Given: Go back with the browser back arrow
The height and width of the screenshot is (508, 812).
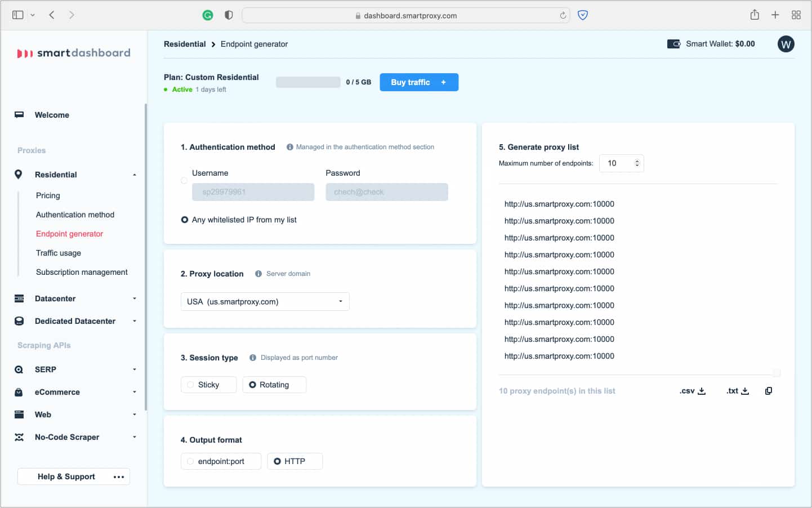Looking at the screenshot, I should click(52, 15).
